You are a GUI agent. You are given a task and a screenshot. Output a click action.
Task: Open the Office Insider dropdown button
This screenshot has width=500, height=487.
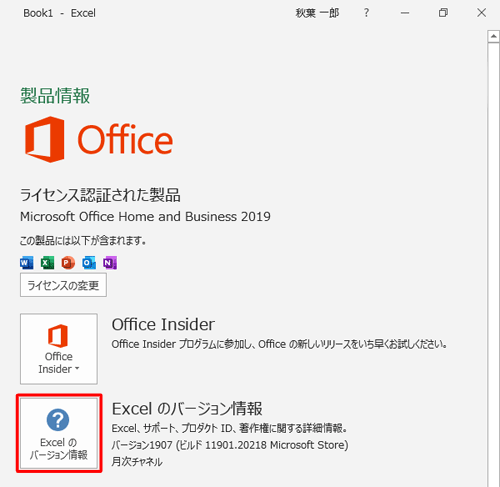59,349
